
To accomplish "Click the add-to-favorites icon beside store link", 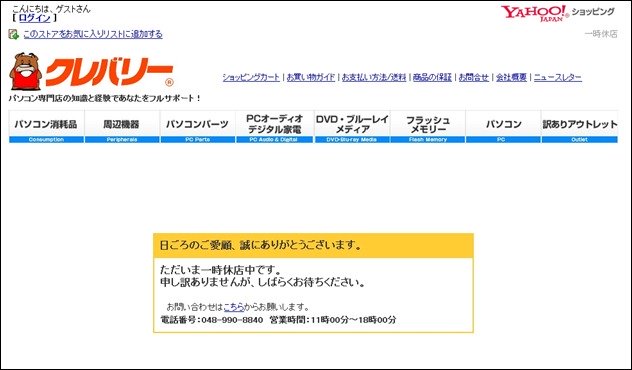I will tap(14, 34).
